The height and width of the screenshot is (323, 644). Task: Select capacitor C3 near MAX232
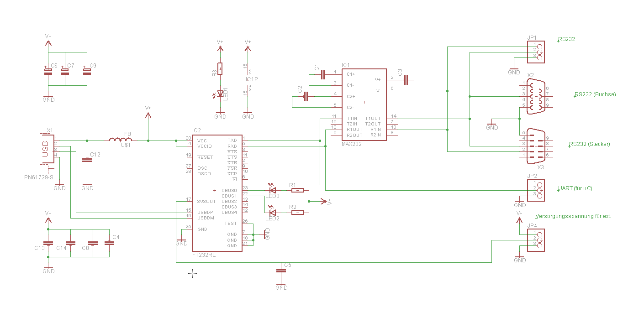[405, 80]
